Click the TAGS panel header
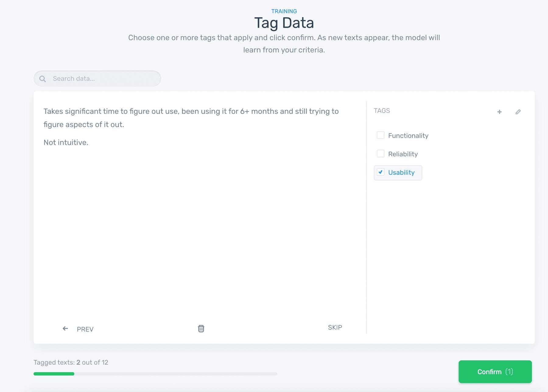 click(x=382, y=111)
